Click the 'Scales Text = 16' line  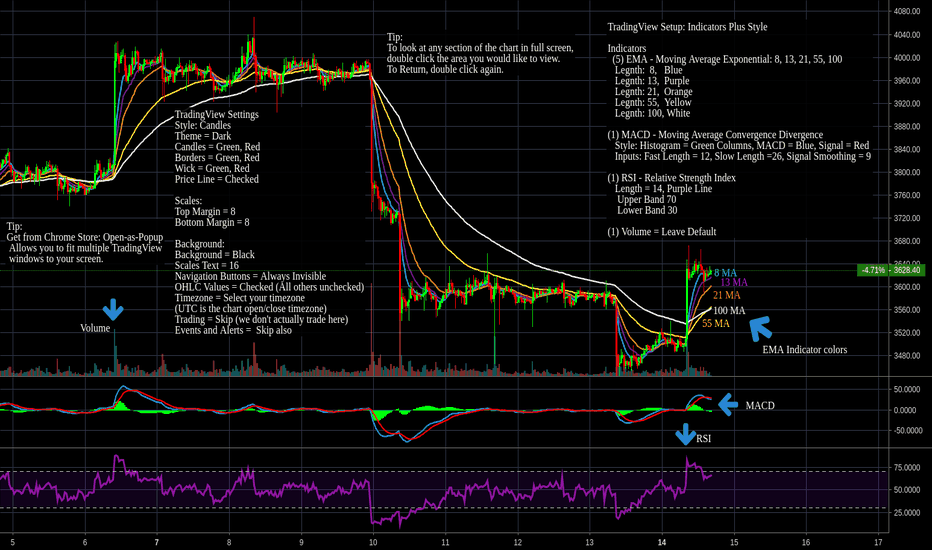[207, 266]
